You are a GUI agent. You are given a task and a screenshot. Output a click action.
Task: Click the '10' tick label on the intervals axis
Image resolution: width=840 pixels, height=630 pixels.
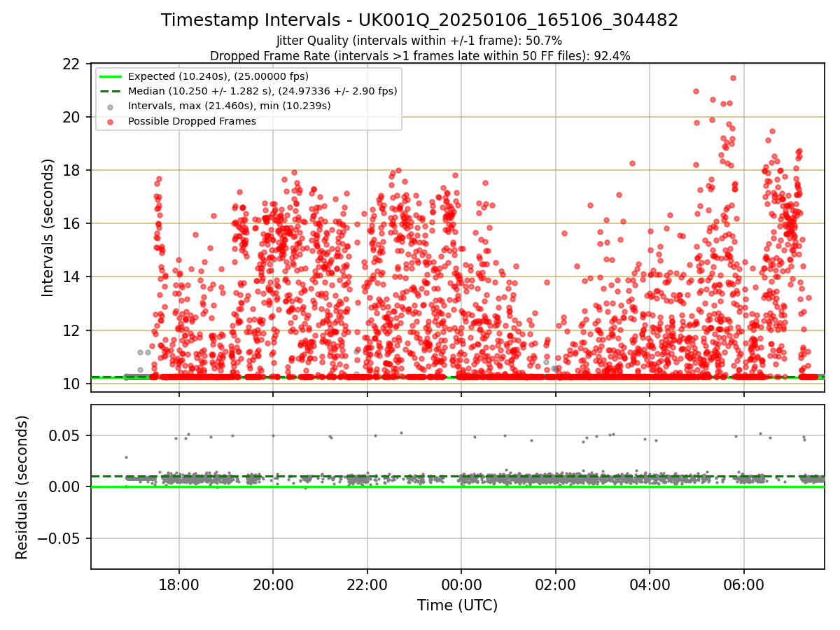73,384
